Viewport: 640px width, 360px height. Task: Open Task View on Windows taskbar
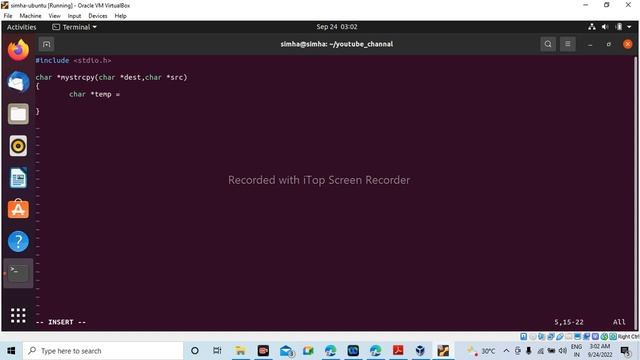pos(217,351)
